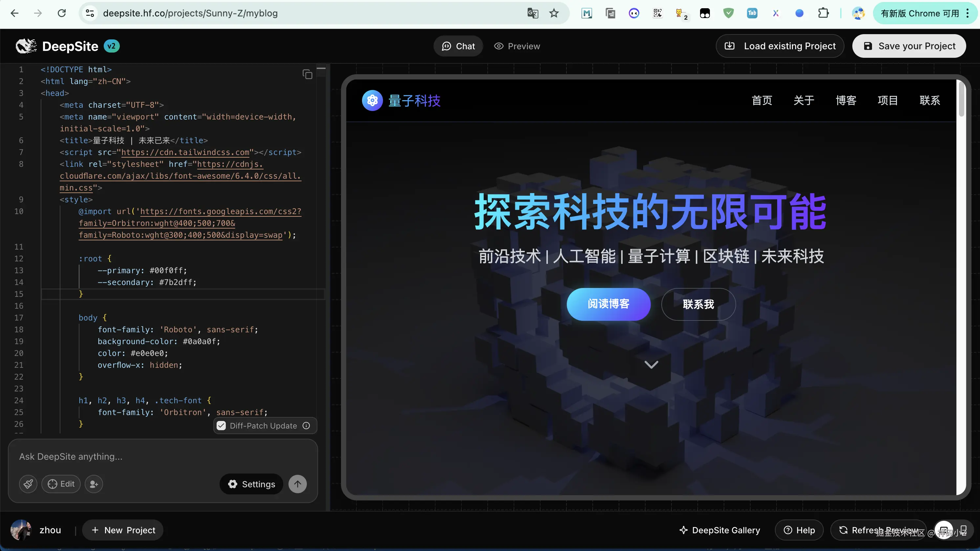This screenshot has height=551, width=980.
Task: Switch preview to mobile device view
Action: (963, 530)
